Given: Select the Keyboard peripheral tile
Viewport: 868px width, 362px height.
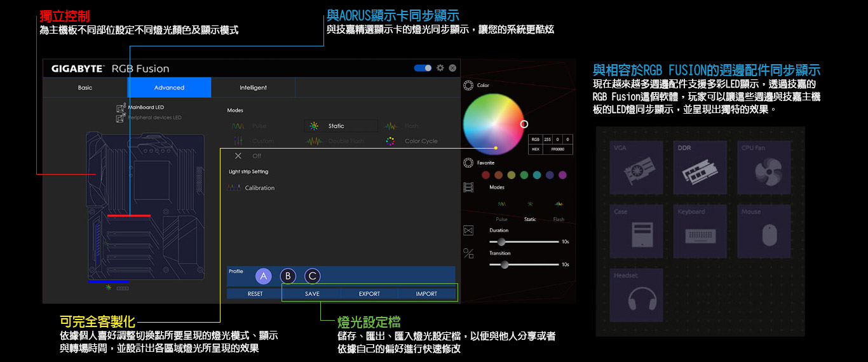Looking at the screenshot, I should pos(700,231).
